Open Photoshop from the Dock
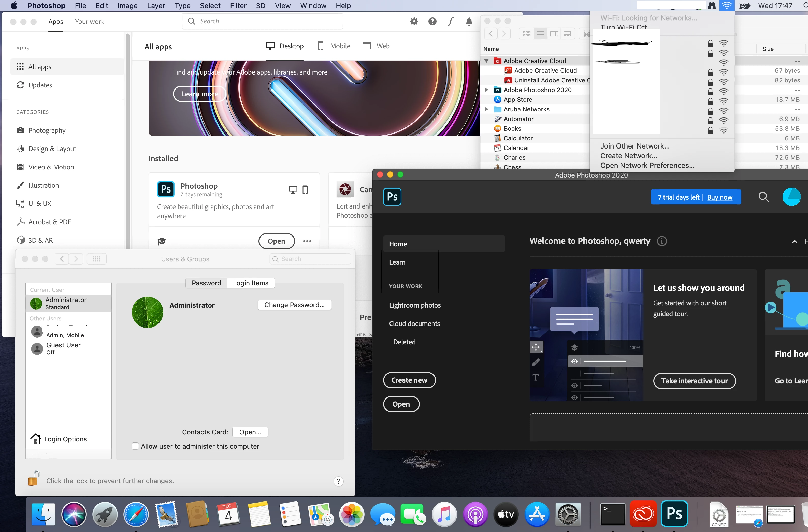 click(x=674, y=514)
